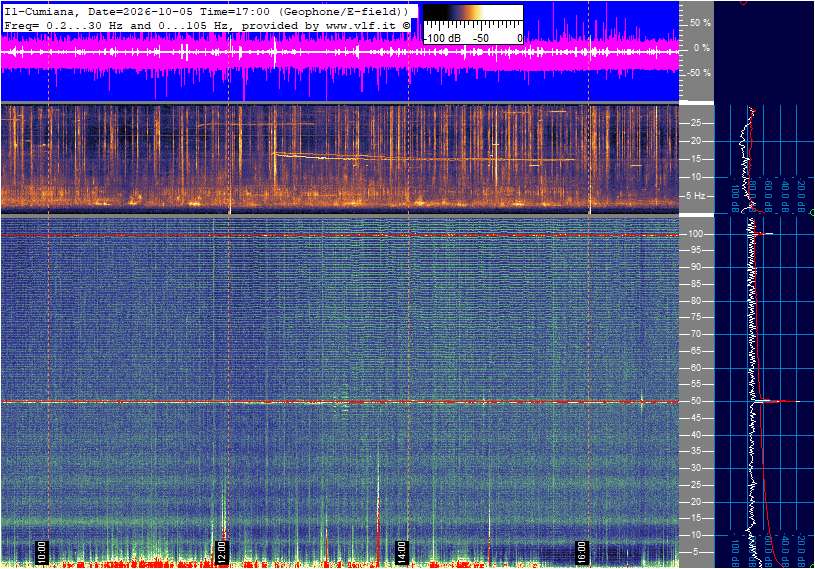Click the 35 frequency label on lower axis
This screenshot has width=815, height=569.
695,452
